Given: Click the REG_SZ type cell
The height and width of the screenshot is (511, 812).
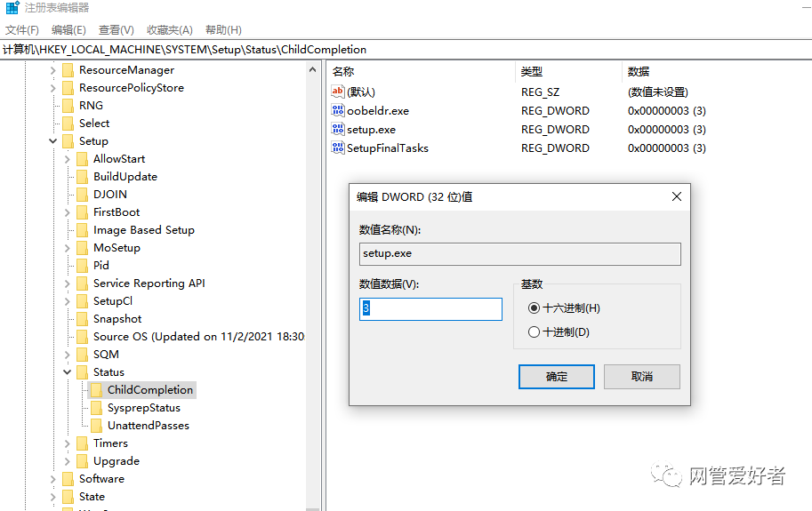Looking at the screenshot, I should point(540,92).
